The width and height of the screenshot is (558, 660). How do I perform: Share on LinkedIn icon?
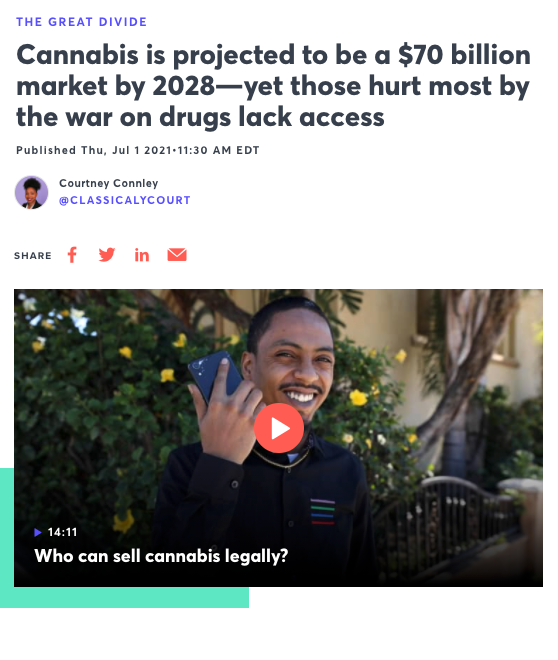click(x=142, y=255)
